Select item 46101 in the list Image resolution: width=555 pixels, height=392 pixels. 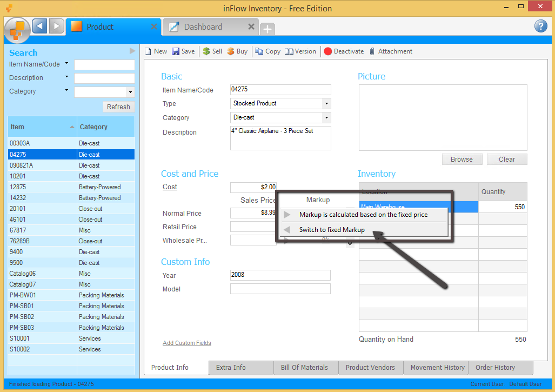pyautogui.click(x=71, y=220)
